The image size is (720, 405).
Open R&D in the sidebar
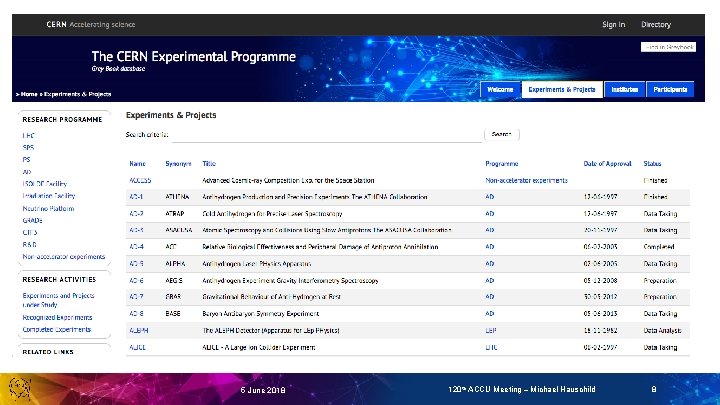(29, 245)
